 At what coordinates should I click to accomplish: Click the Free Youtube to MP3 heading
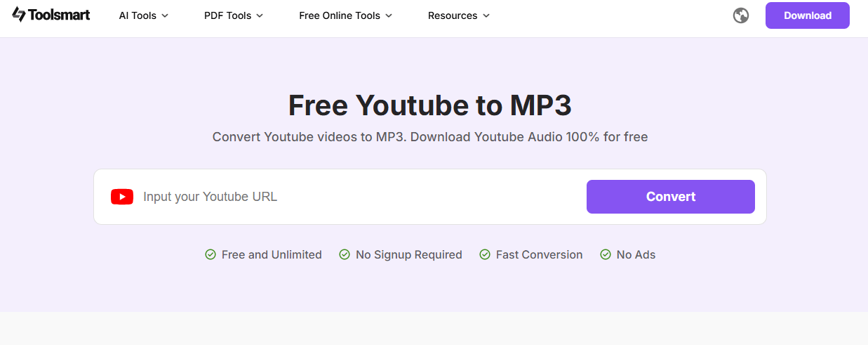(x=430, y=105)
